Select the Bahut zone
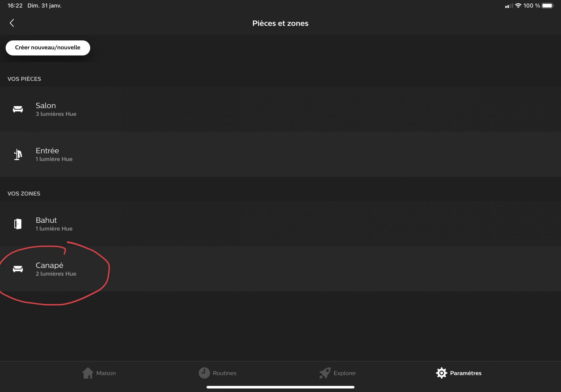The height and width of the screenshot is (392, 561). [x=280, y=224]
